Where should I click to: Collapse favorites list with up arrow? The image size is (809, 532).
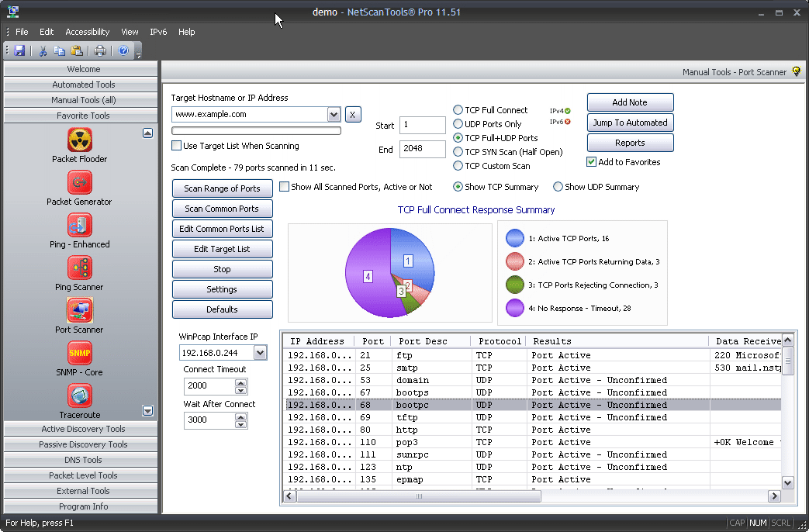(x=147, y=133)
